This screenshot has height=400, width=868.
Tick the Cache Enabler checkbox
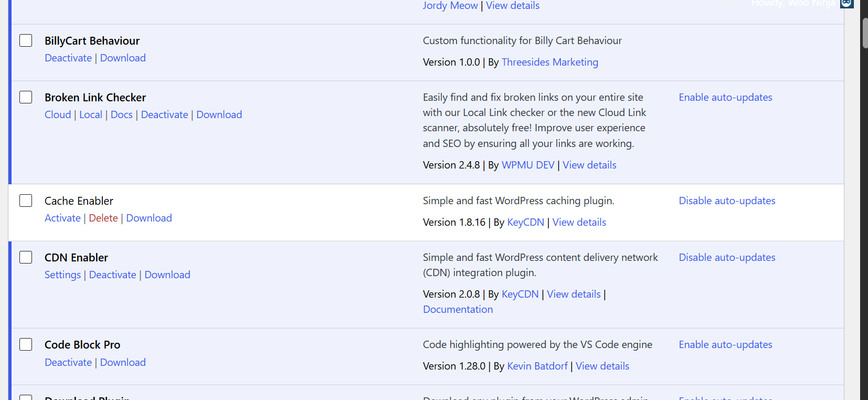pos(26,201)
